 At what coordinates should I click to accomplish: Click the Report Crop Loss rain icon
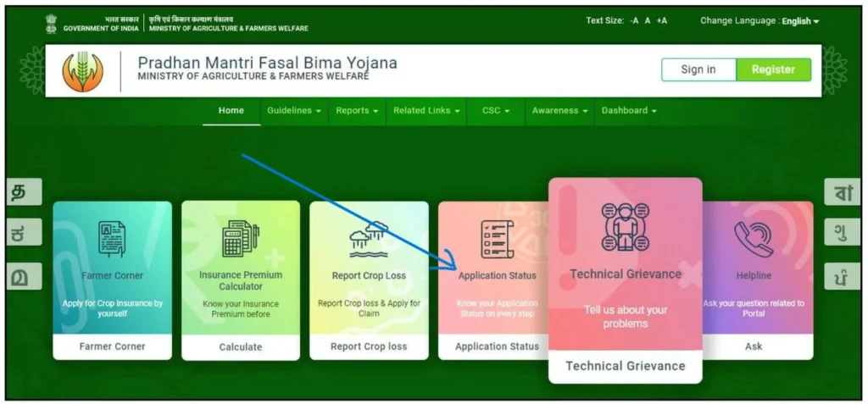pyautogui.click(x=369, y=240)
